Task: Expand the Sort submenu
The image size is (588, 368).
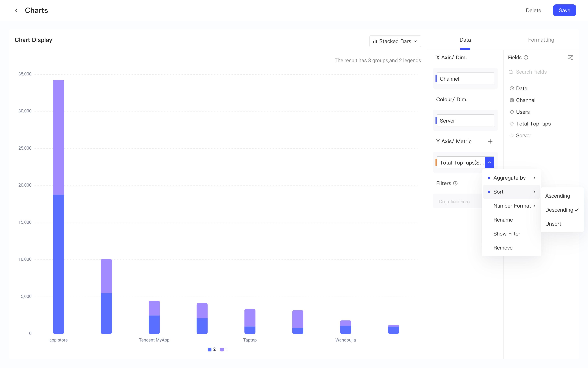Action: 511,192
